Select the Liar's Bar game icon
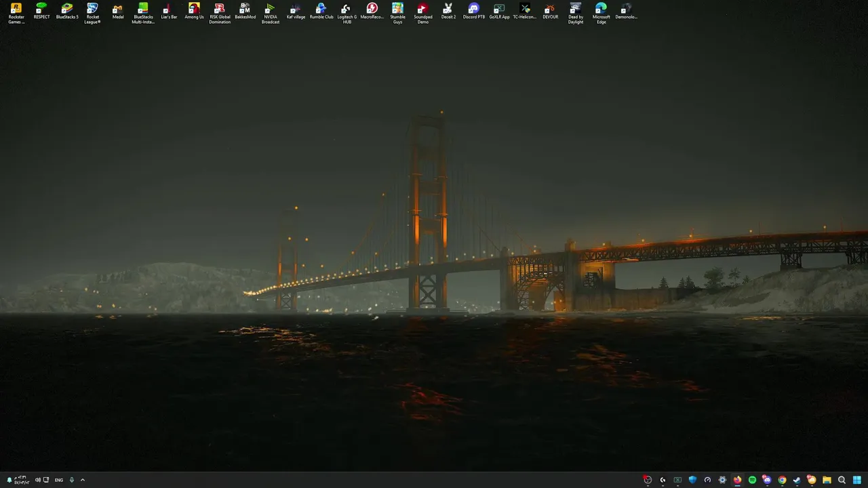Screen dimensions: 868x488 (x=169, y=11)
